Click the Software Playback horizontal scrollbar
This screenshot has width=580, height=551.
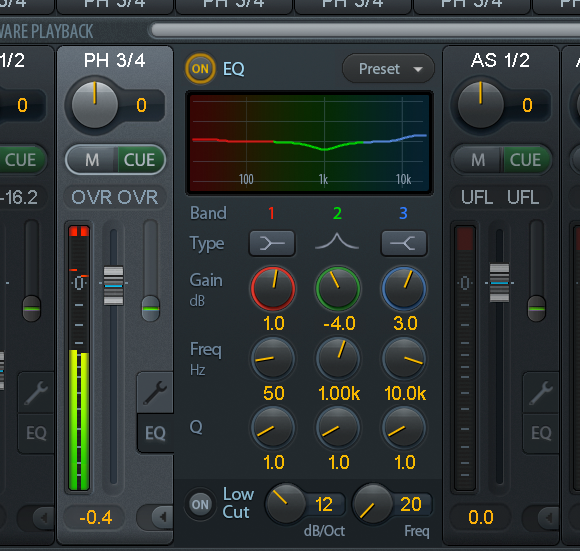365,30
